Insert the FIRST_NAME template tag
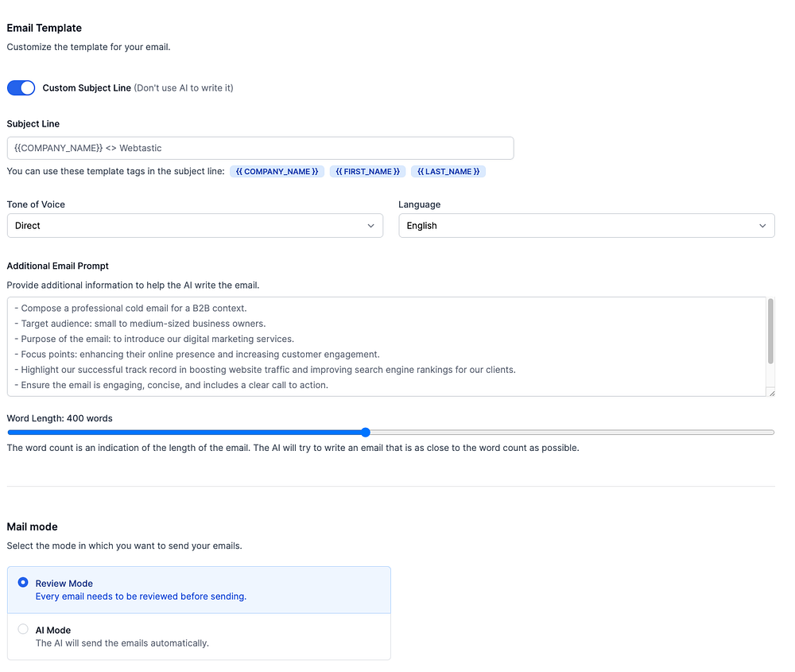This screenshot has width=795, height=672. point(368,172)
